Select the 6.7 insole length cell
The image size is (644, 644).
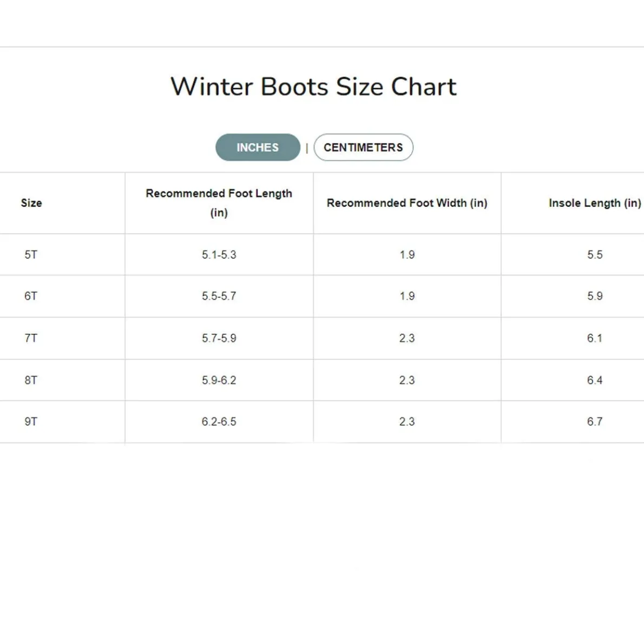tap(595, 422)
